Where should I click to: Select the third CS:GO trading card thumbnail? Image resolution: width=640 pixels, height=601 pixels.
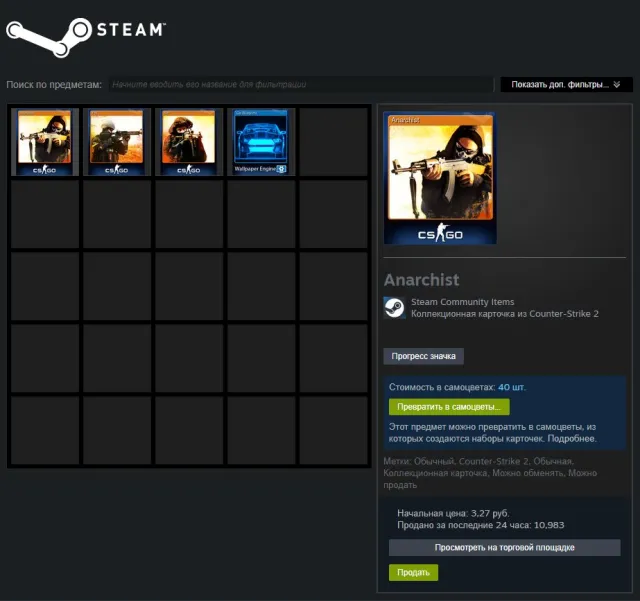189,142
